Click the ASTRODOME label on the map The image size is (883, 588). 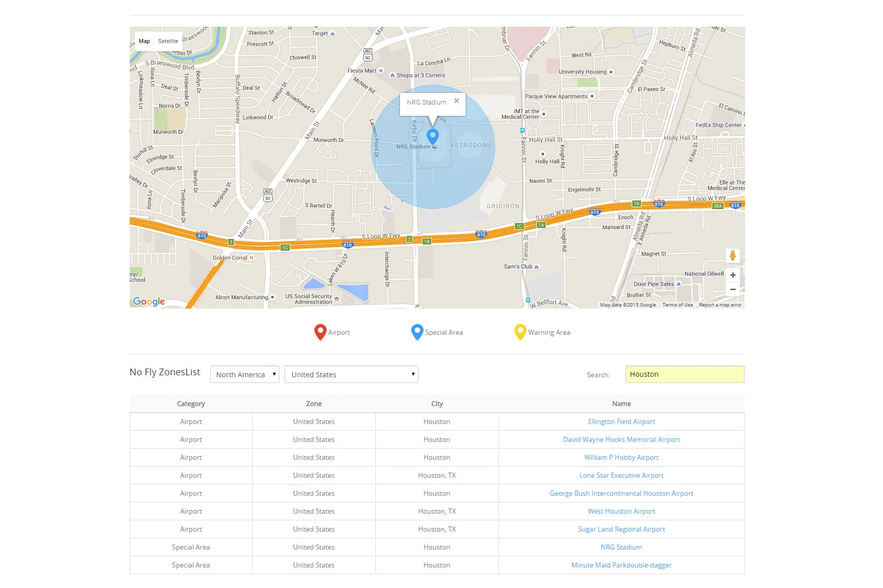[471, 145]
